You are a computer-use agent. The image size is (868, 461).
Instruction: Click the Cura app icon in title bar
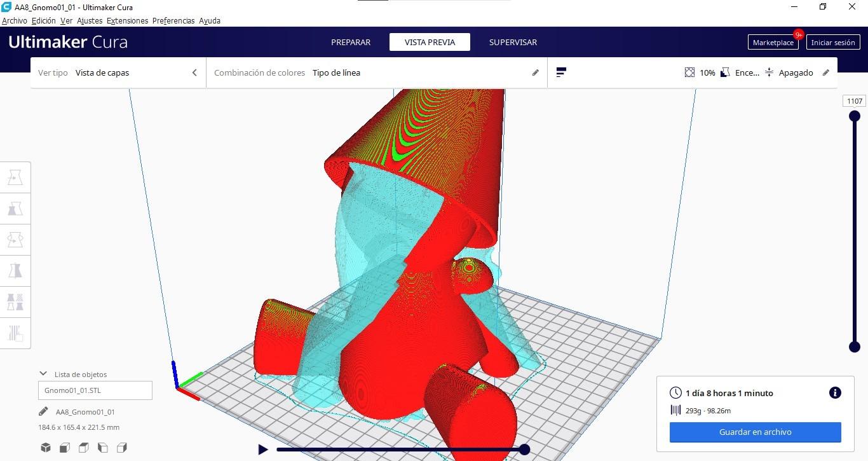(6, 6)
